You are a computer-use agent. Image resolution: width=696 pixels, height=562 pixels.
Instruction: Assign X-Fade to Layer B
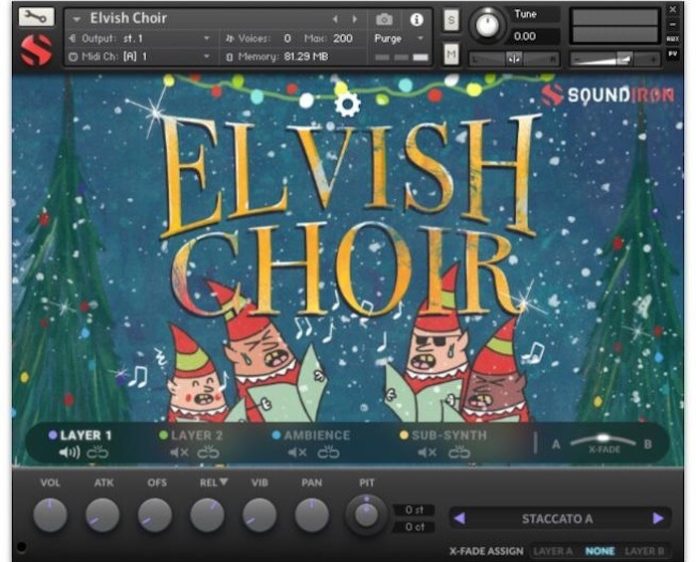tap(644, 551)
